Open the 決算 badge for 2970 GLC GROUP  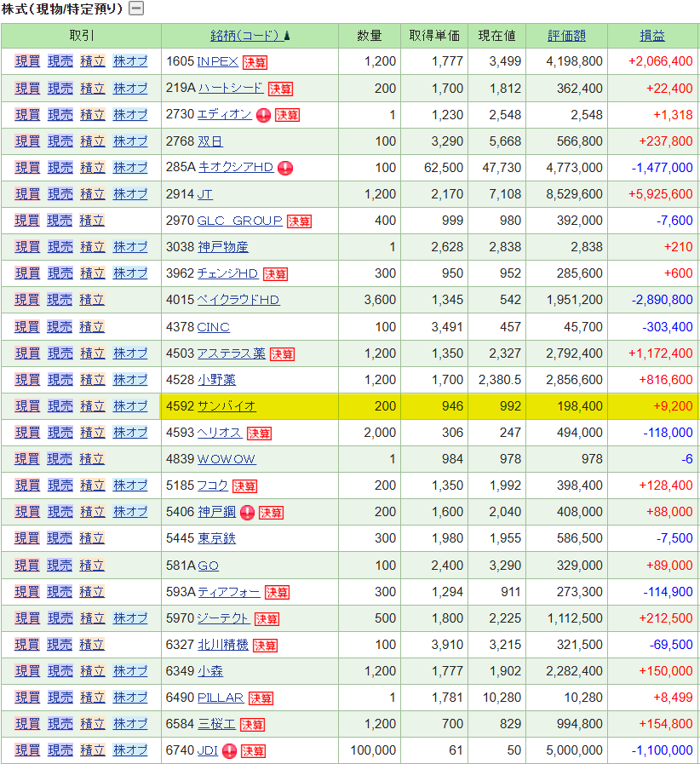point(299,221)
